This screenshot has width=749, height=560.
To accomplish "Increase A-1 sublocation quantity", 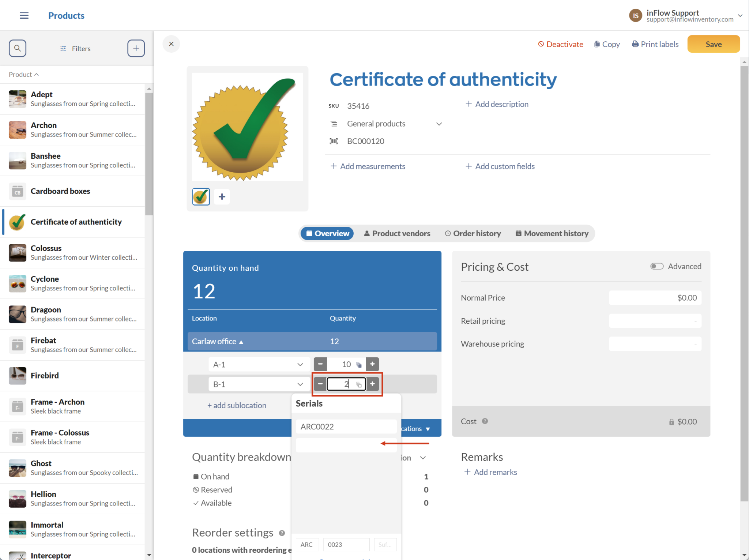I will pyautogui.click(x=372, y=364).
